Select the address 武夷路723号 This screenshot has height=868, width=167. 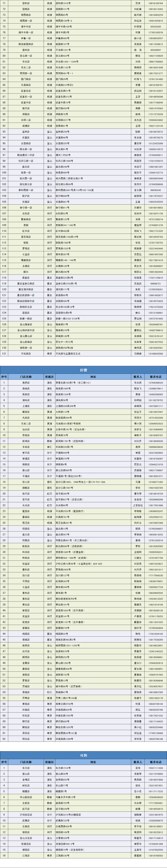tap(62, 821)
